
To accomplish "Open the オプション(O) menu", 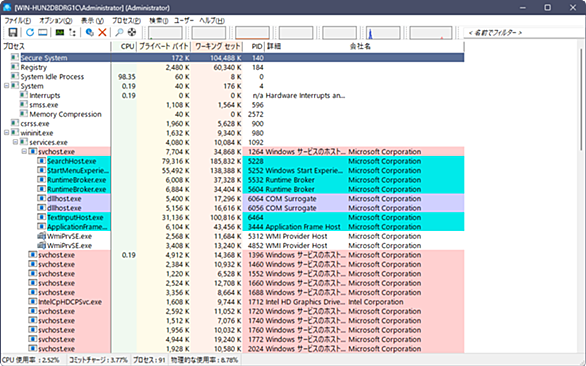I will [56, 21].
